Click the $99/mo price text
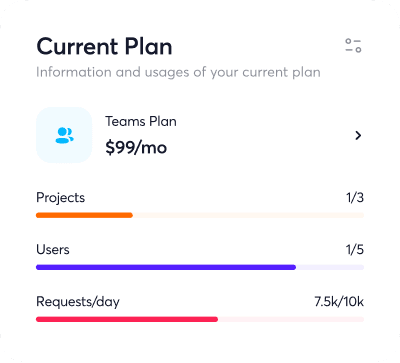400x363 pixels. [x=136, y=147]
